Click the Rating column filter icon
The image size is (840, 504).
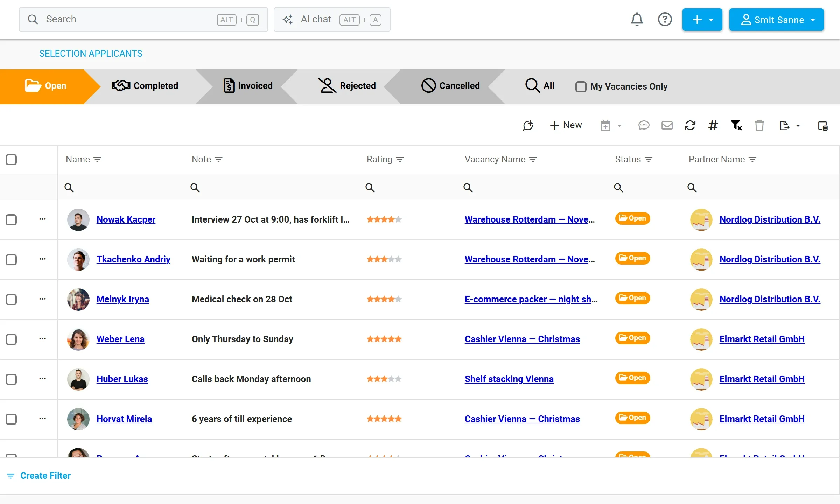coord(400,160)
